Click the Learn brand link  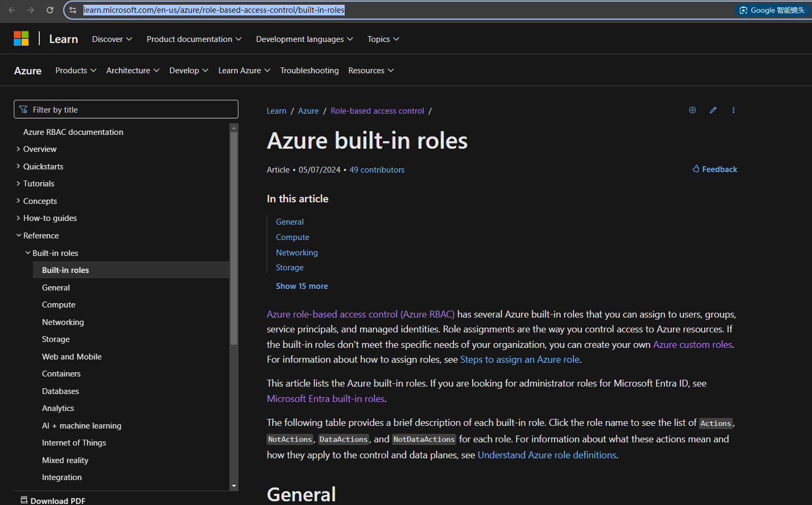[64, 39]
